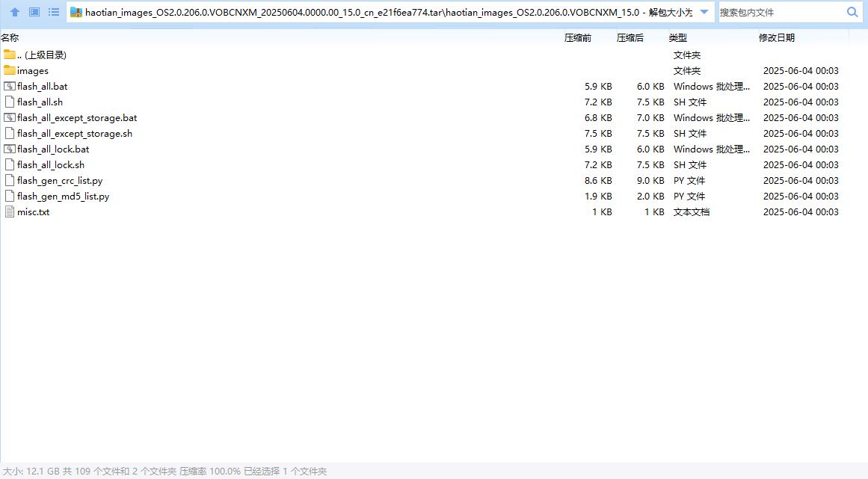Image resolution: width=868 pixels, height=479 pixels.
Task: Click the 9.0 KB compressed size cell
Action: pyautogui.click(x=650, y=180)
